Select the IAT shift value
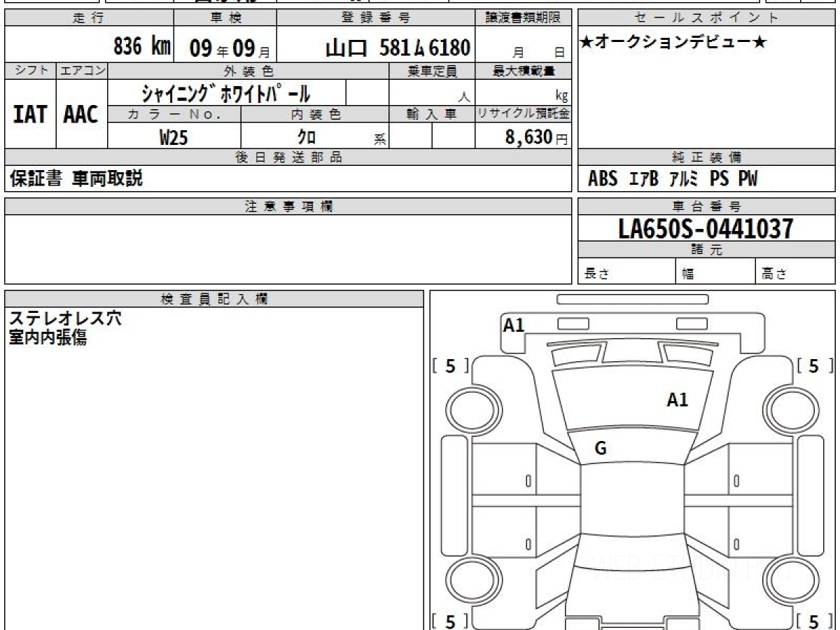This screenshot has width=840, height=630. coord(30,114)
